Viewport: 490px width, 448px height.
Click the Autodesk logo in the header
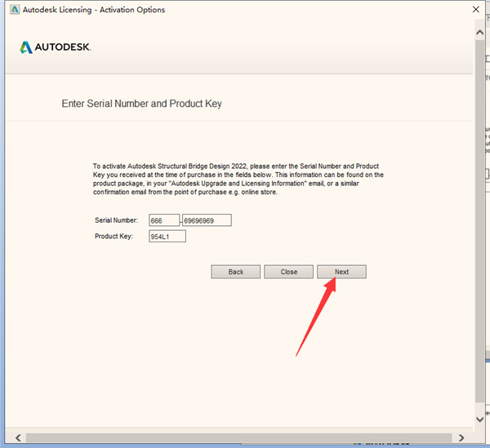(56, 47)
